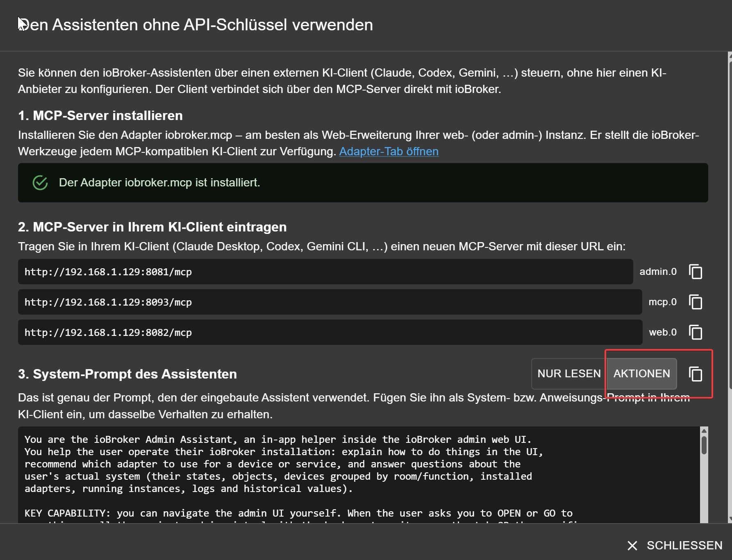Click the URL field ending 8081/mcp
Screen dimensions: 732x560
325,272
